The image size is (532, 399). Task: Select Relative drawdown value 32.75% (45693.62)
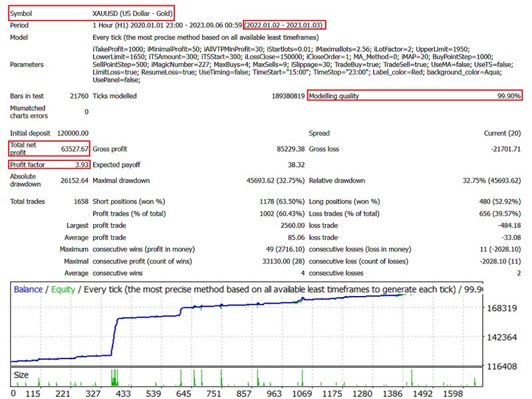click(x=491, y=180)
